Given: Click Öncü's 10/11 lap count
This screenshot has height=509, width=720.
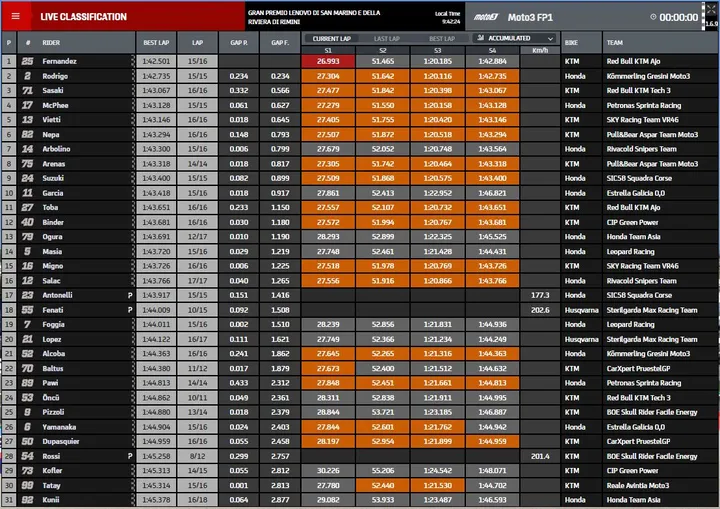Looking at the screenshot, I should (x=197, y=397).
